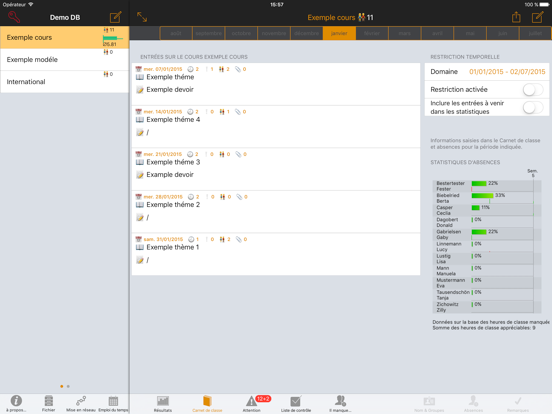Toggle the Restriction activée switch
Viewport: 552px width, 414px height.
(x=533, y=89)
